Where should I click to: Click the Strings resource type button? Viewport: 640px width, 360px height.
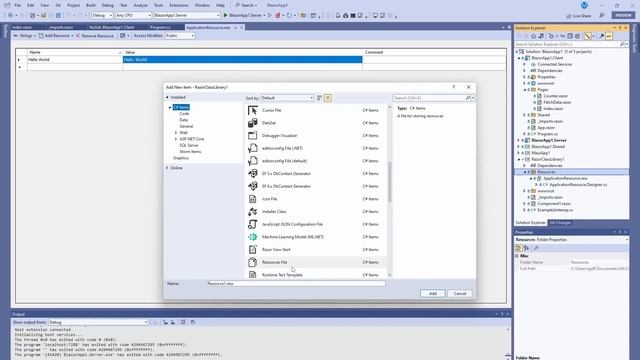(x=24, y=36)
